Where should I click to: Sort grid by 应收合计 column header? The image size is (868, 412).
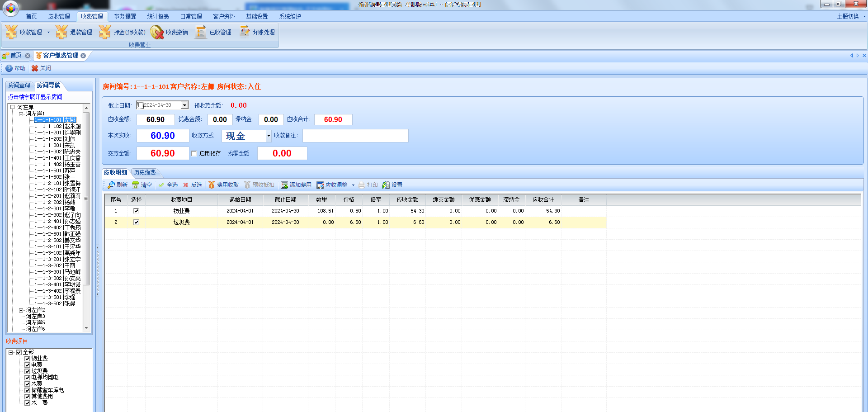(543, 199)
